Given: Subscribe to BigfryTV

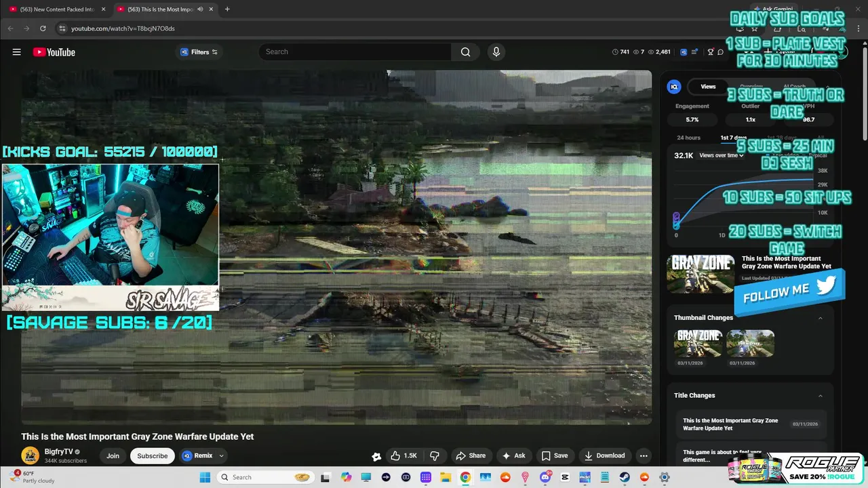Looking at the screenshot, I should 153,455.
